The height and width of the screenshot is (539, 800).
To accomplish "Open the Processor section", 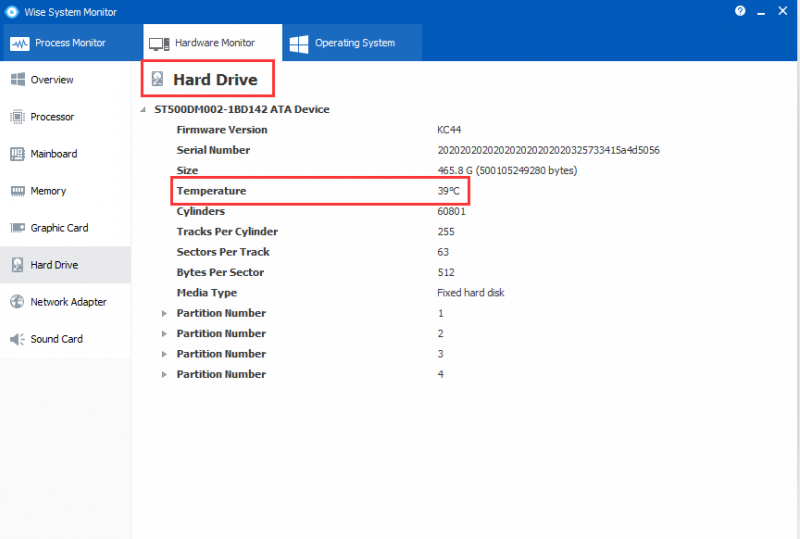I will pyautogui.click(x=65, y=117).
